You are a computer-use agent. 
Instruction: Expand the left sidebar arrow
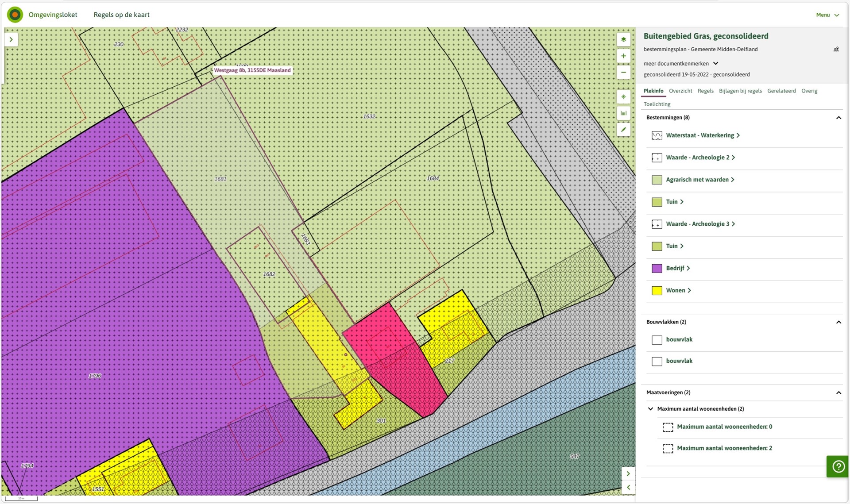tap(11, 39)
